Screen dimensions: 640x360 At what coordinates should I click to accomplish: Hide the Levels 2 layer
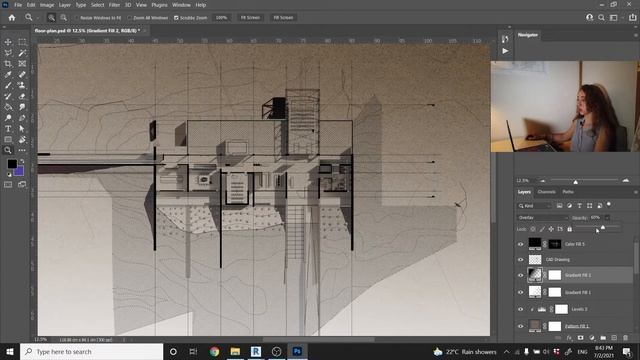[520, 309]
